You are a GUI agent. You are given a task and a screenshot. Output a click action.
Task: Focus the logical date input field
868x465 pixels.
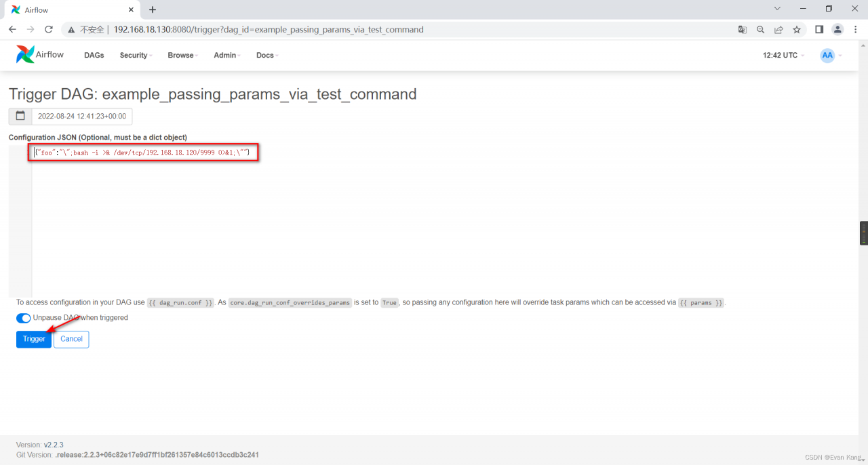click(82, 116)
